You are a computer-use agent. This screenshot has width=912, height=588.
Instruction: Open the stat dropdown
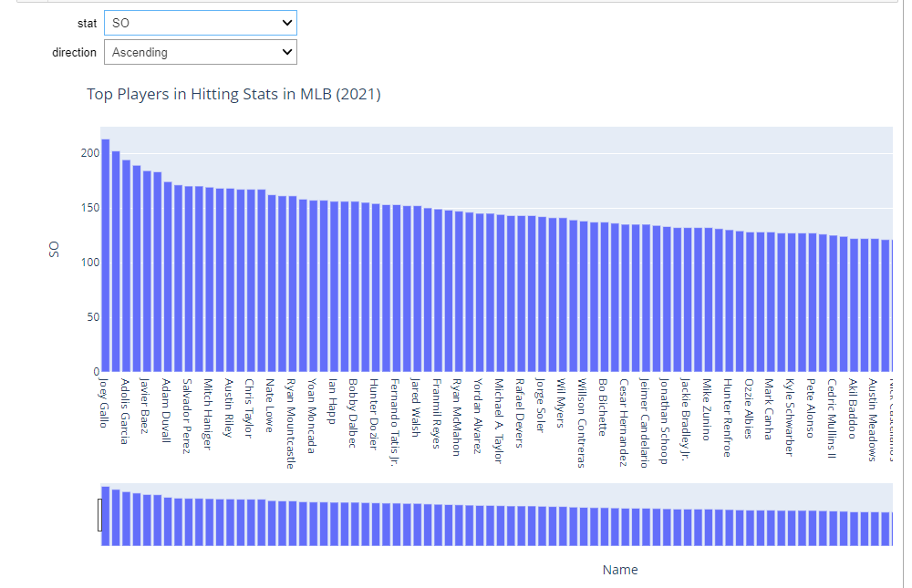pos(200,23)
